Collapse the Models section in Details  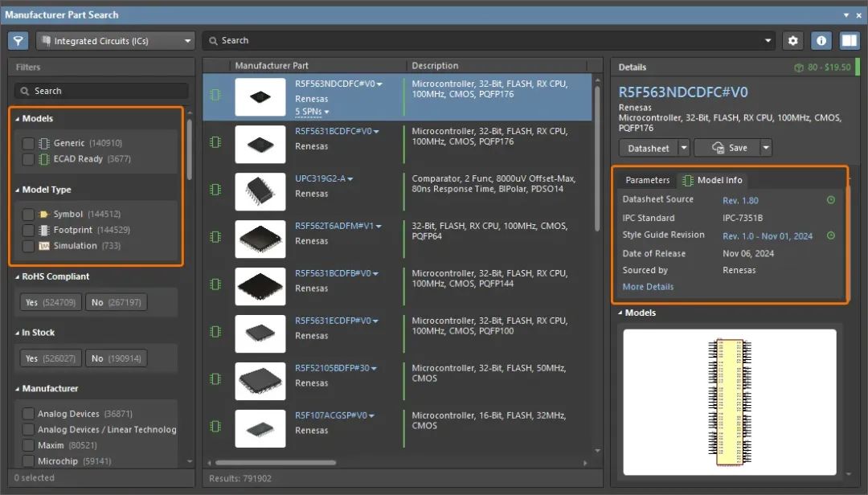[620, 313]
